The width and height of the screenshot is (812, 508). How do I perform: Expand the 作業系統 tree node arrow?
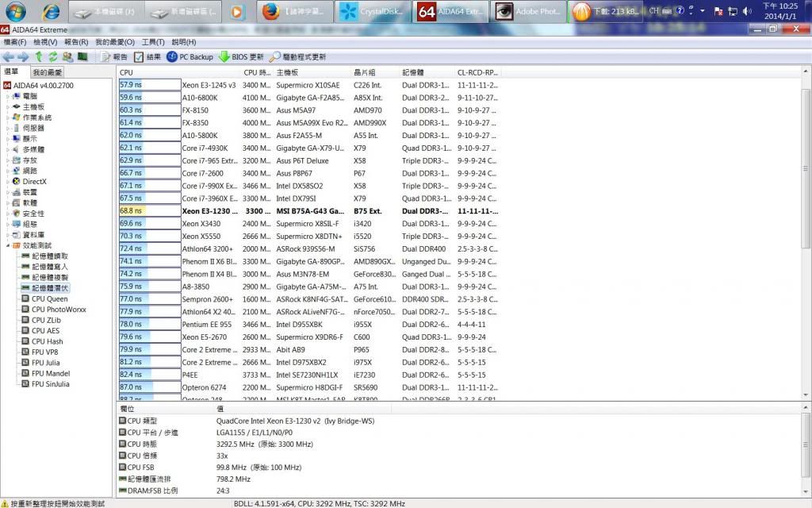[8, 117]
